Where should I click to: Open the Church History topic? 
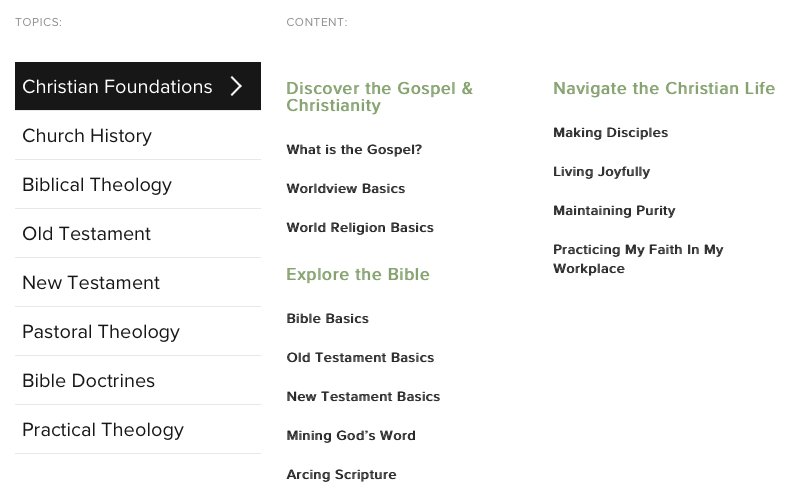click(87, 136)
